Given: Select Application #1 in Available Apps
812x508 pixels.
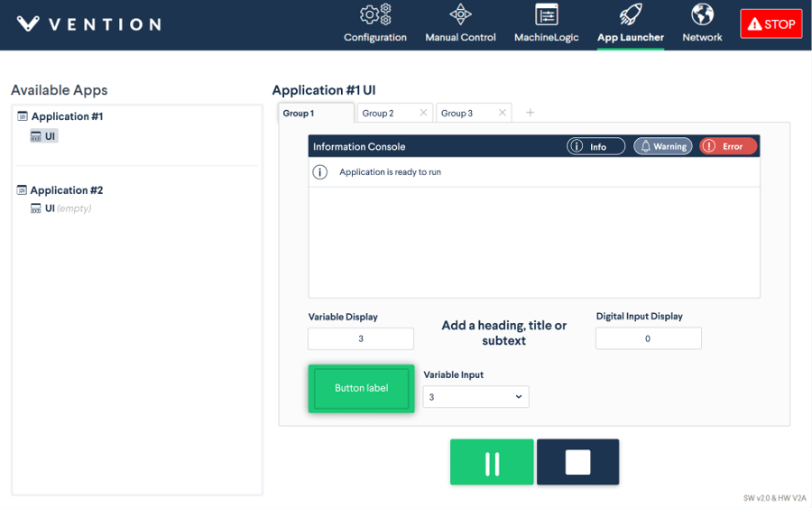Looking at the screenshot, I should [67, 116].
